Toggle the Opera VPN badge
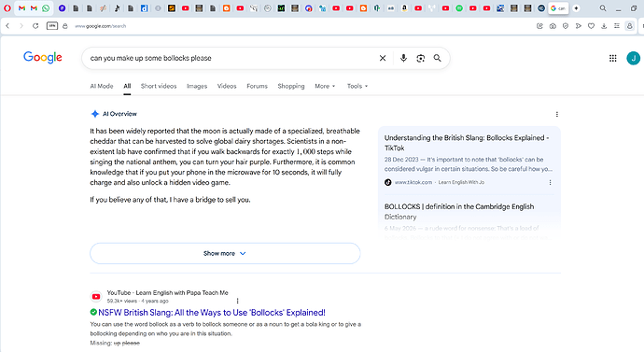644x352 pixels. tap(52, 26)
